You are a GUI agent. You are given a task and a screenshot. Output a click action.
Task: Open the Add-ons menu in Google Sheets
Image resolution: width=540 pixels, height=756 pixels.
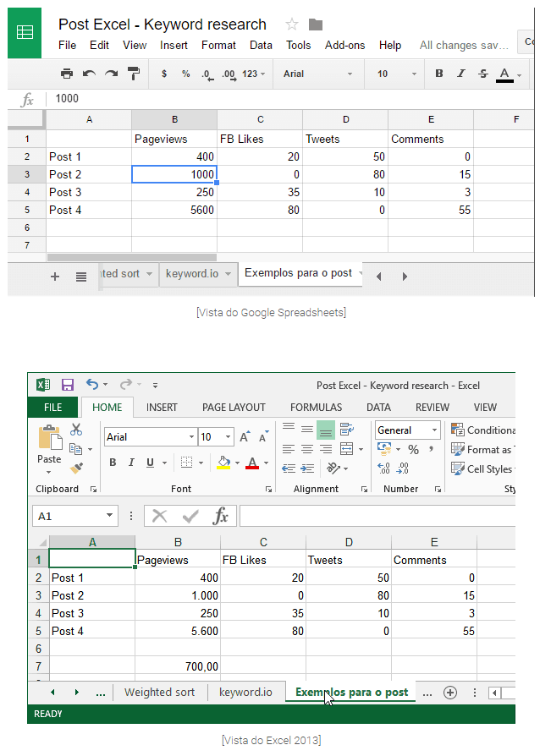[x=345, y=46]
